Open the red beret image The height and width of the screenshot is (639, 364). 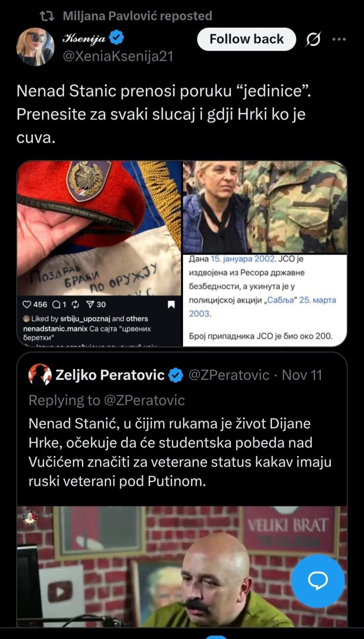[99, 253]
